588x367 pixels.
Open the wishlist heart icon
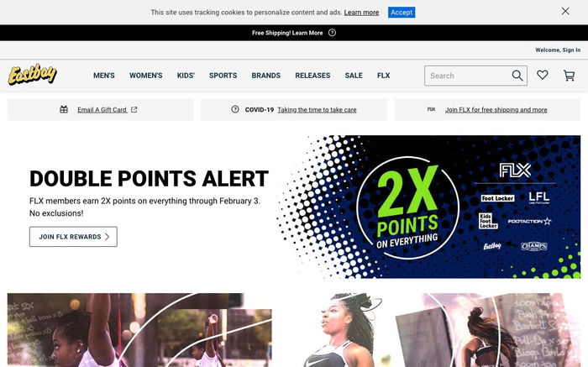tap(543, 75)
